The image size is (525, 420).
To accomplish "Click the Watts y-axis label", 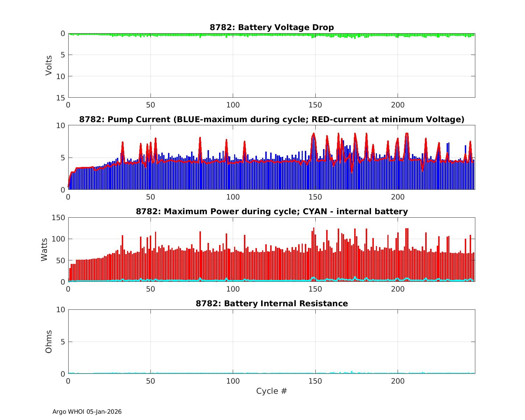I will pos(44,250).
